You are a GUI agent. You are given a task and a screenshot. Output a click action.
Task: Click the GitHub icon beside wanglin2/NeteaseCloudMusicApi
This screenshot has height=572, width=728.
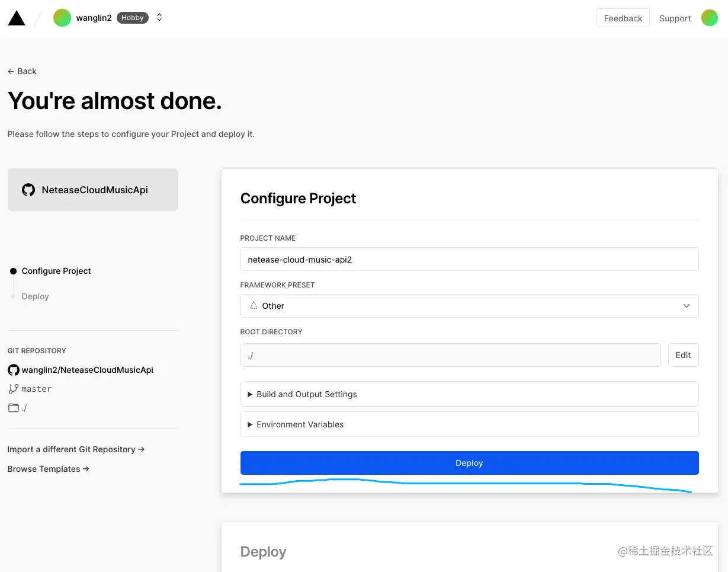click(13, 370)
